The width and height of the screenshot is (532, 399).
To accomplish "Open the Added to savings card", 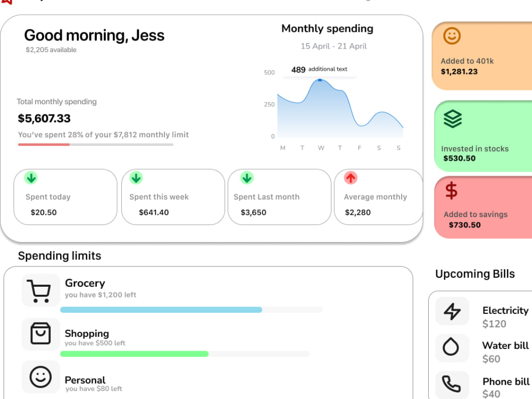I will pos(483,207).
